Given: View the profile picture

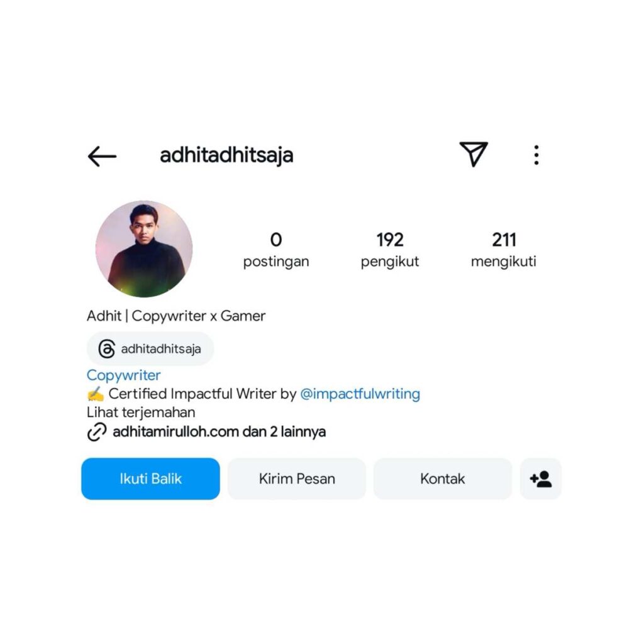Looking at the screenshot, I should coord(144,249).
